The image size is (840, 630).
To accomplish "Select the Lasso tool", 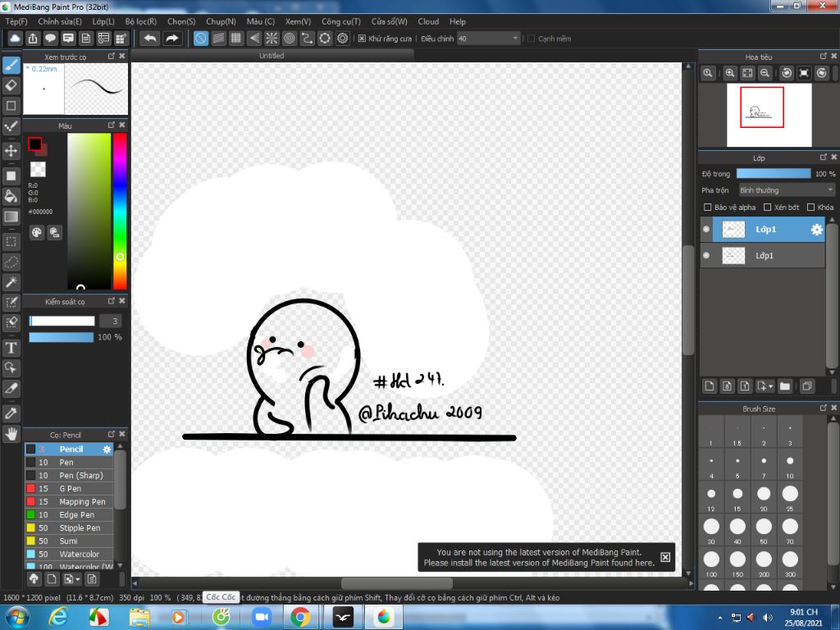I will coord(11,262).
